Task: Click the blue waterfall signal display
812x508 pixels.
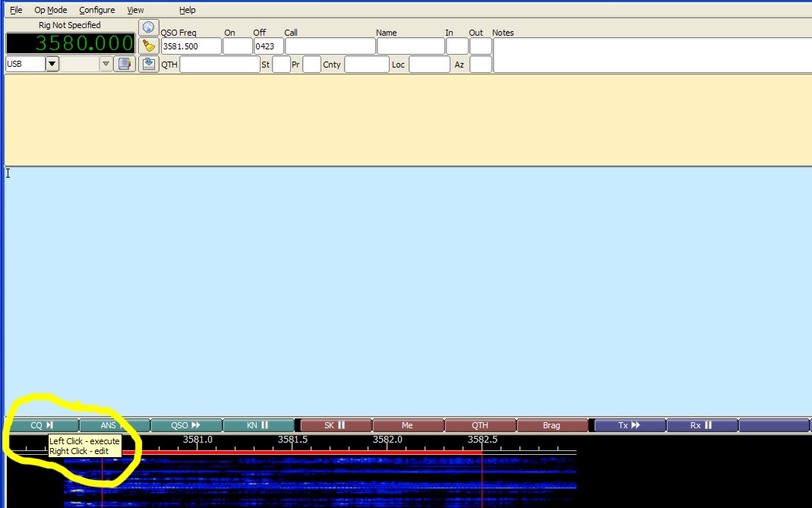Action: pyautogui.click(x=320, y=482)
